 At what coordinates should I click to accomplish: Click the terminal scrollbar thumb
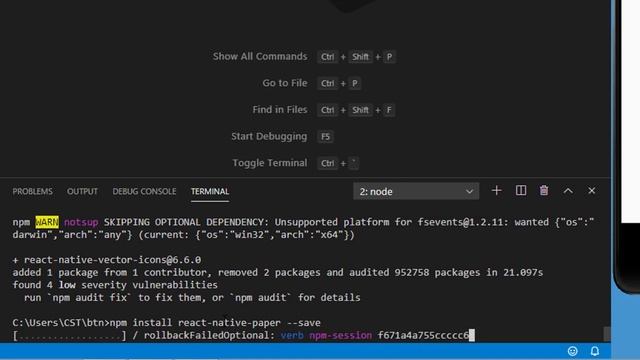tap(607, 334)
